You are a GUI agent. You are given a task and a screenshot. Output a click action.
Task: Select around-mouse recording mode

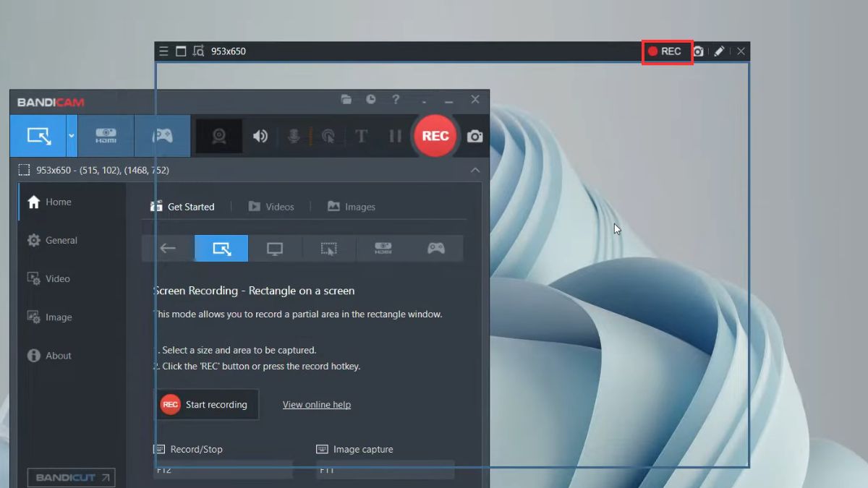click(x=329, y=248)
